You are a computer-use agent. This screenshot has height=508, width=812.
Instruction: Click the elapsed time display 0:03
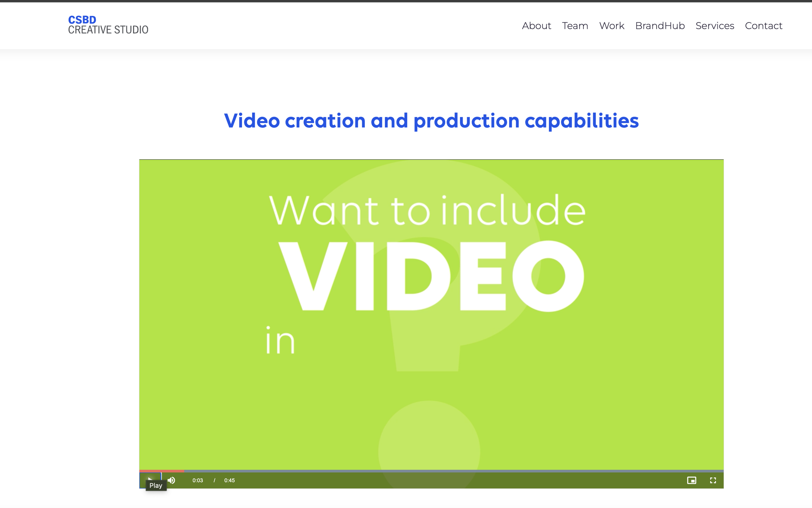pos(197,480)
